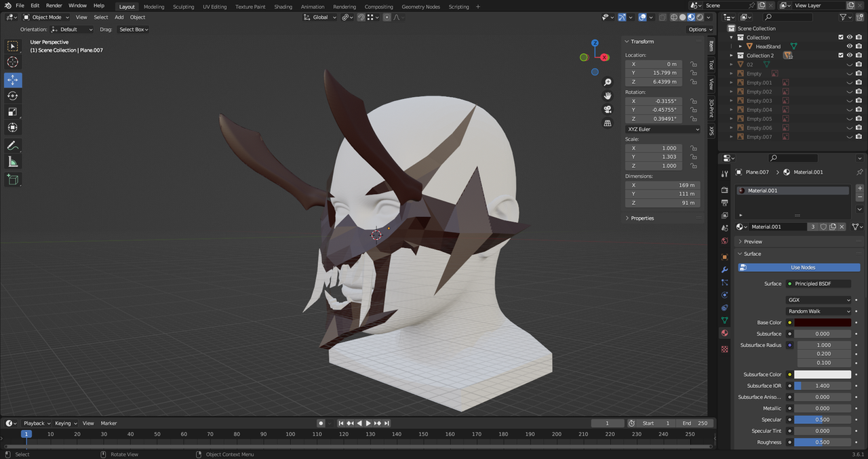
Task: Open the 3D-Print sidebar tab
Action: (711, 108)
